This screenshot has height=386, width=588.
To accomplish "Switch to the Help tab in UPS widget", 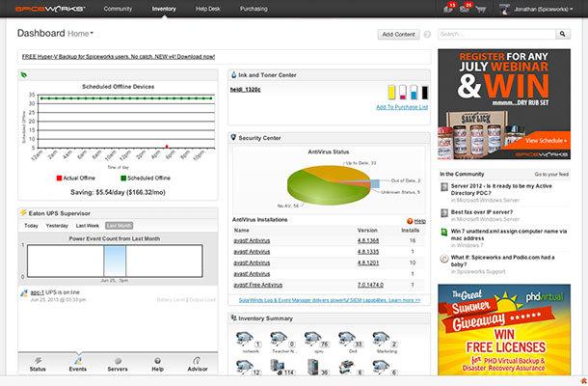I will click(x=157, y=364).
